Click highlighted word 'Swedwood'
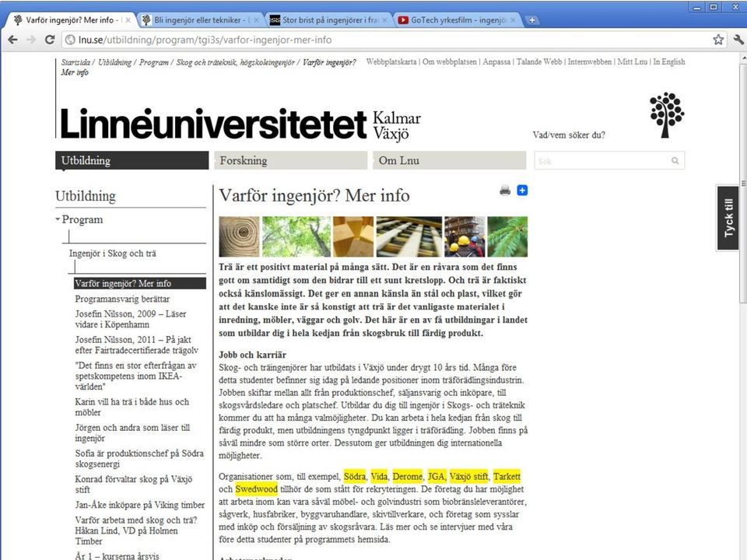Screen dimensions: 747x560 coord(256,489)
